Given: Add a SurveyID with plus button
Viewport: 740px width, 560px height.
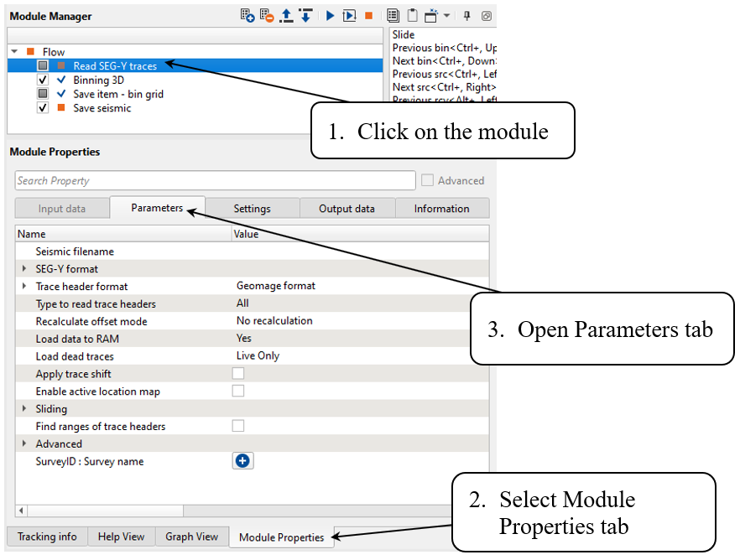Looking at the screenshot, I should [242, 461].
